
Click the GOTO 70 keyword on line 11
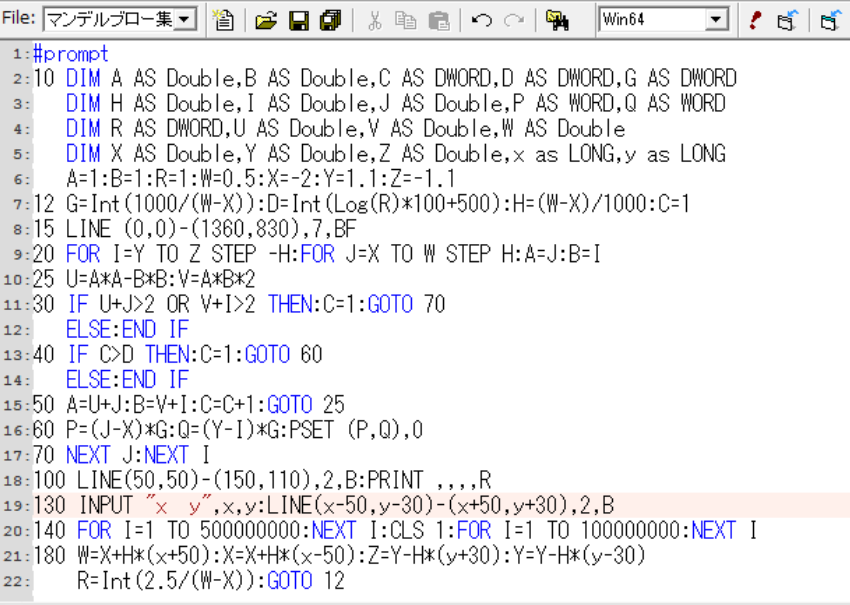click(x=407, y=304)
